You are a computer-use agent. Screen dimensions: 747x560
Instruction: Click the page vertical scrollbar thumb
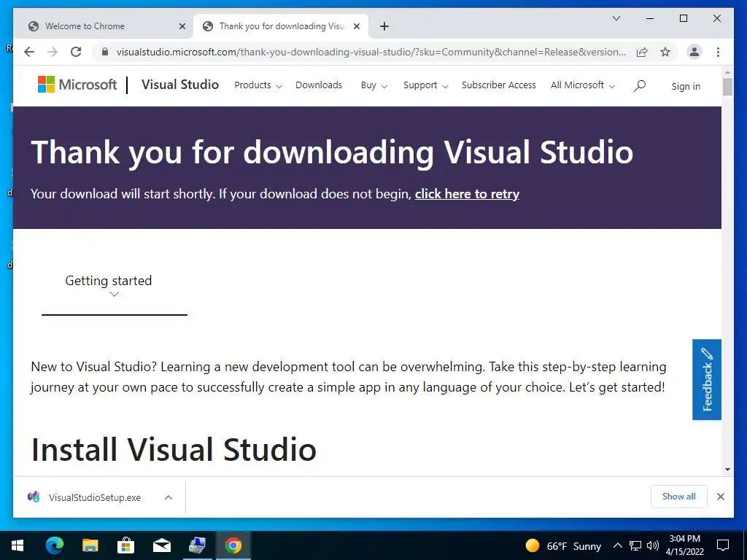(727, 87)
